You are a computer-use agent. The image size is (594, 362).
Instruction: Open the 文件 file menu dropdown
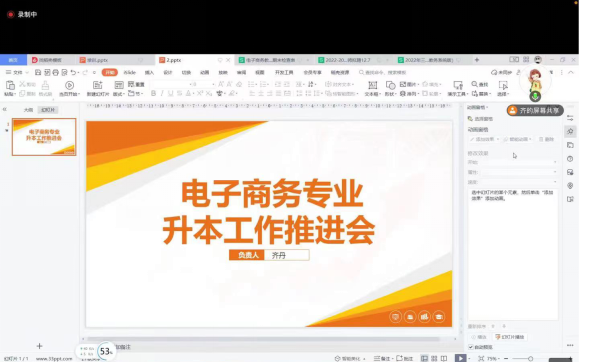[x=17, y=72]
